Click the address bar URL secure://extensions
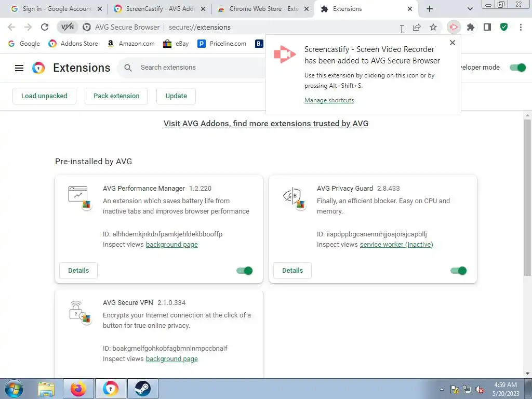532x399 pixels. pyautogui.click(x=199, y=27)
